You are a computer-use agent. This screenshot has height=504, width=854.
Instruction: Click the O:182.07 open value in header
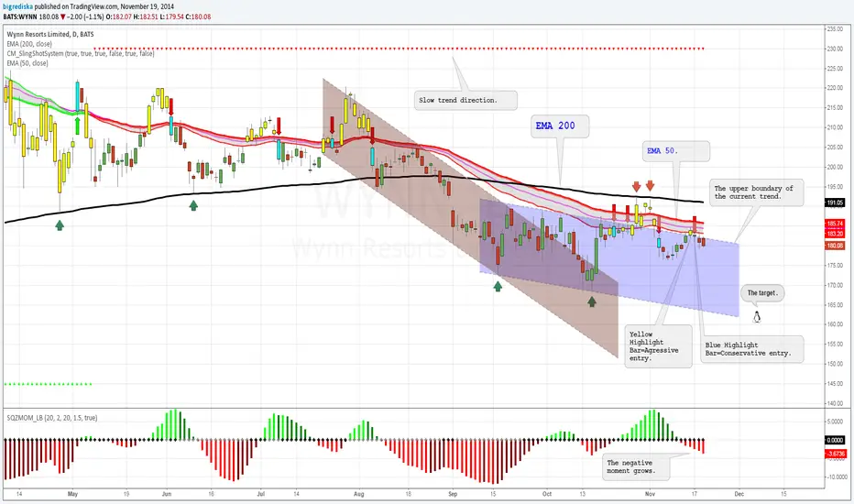coord(117,16)
